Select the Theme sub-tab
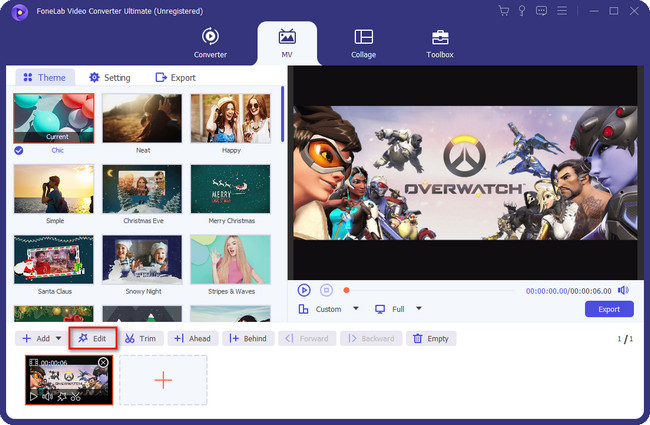 click(x=45, y=78)
